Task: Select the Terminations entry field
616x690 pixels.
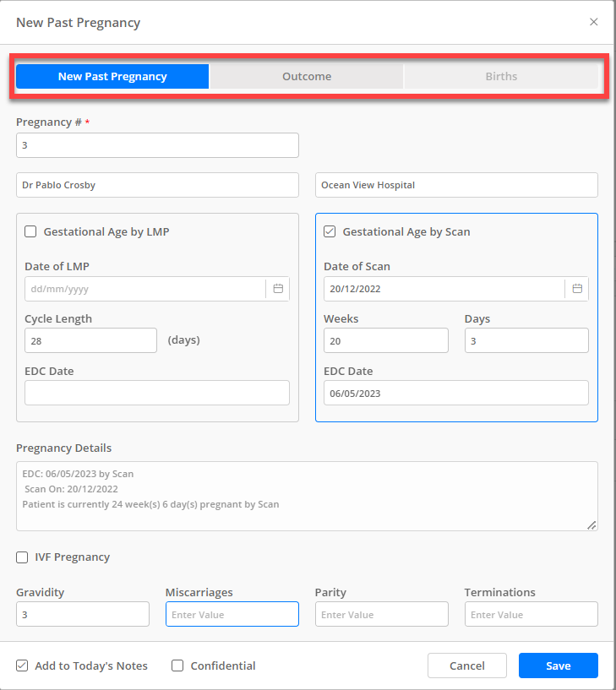Action: [x=531, y=614]
